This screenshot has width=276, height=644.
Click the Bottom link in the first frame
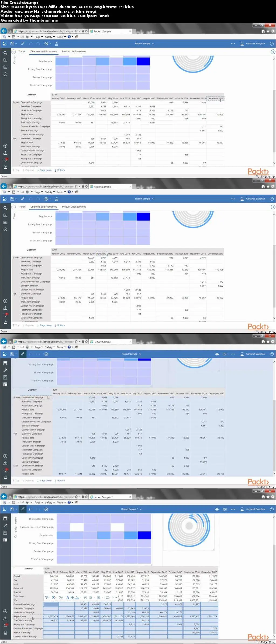[60, 170]
